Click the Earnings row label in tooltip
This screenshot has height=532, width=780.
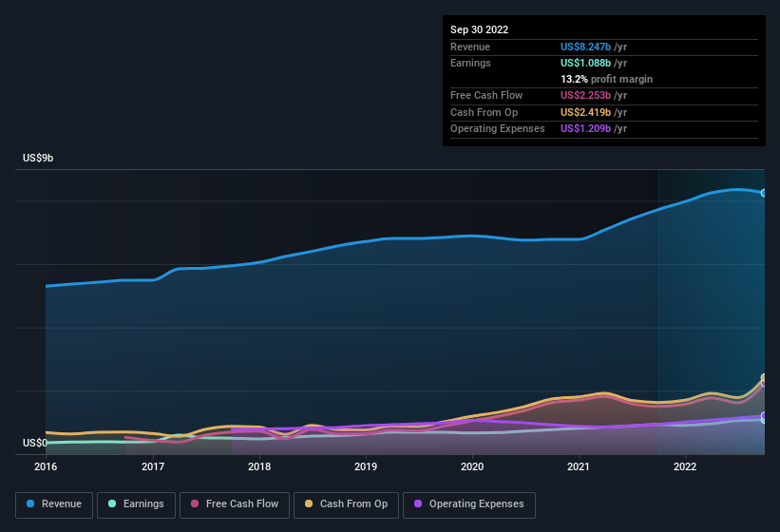[470, 63]
